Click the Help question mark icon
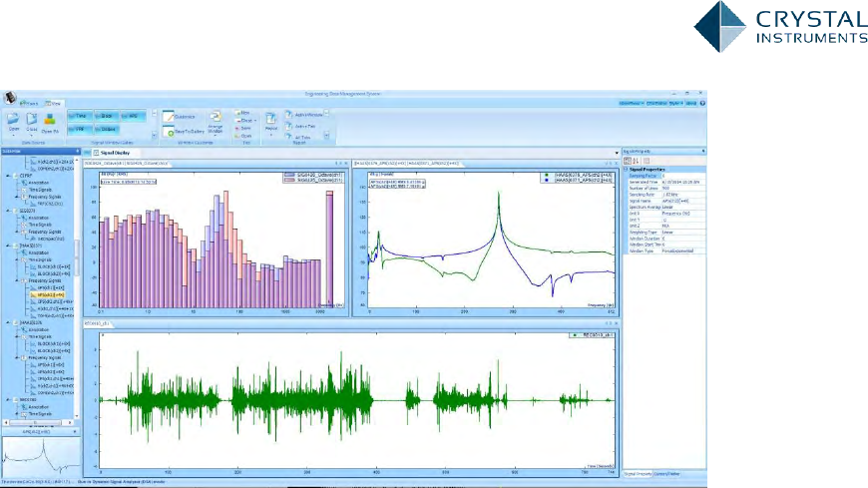Screen dimensions: 868x488 (x=702, y=103)
